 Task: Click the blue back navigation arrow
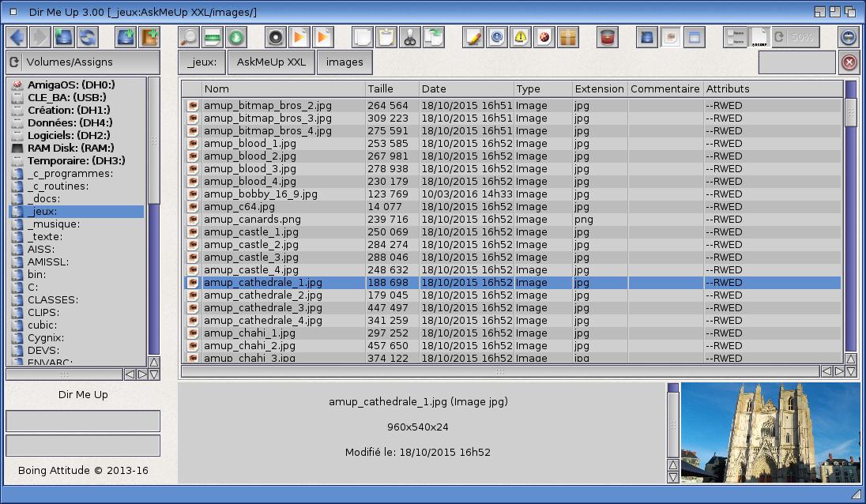(17, 37)
